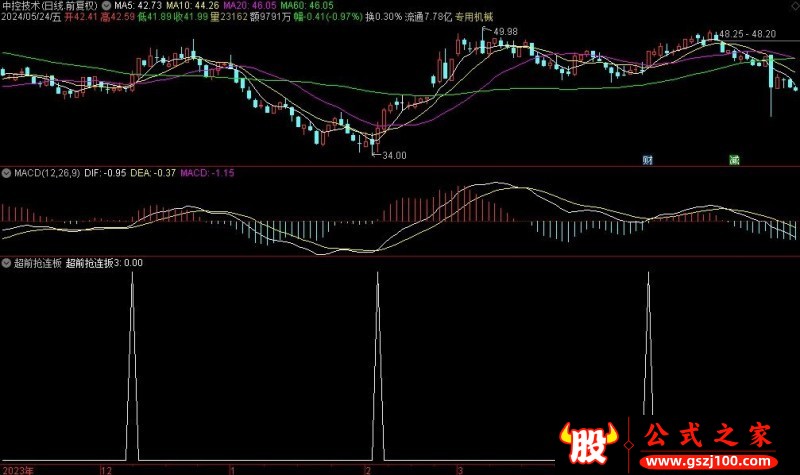Click the 1 month time axis marker

coord(232,470)
